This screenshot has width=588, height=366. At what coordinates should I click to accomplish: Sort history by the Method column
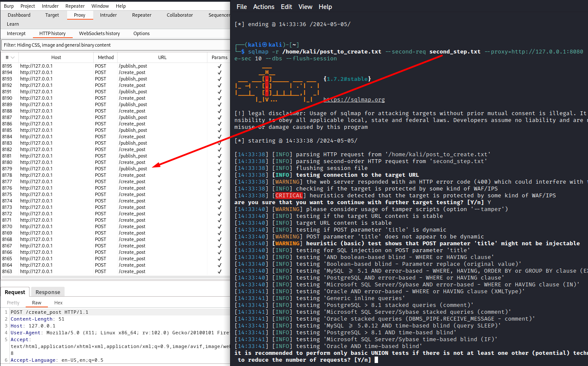pos(106,57)
